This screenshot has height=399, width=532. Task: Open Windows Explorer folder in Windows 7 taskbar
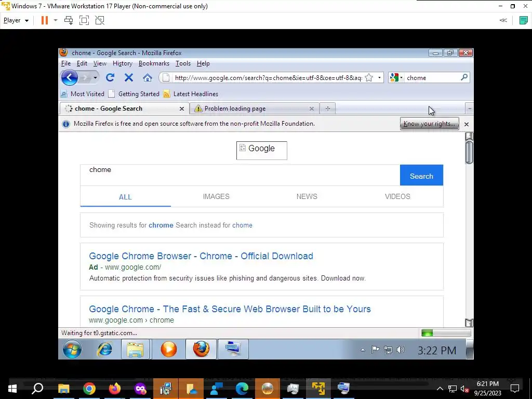(135, 349)
